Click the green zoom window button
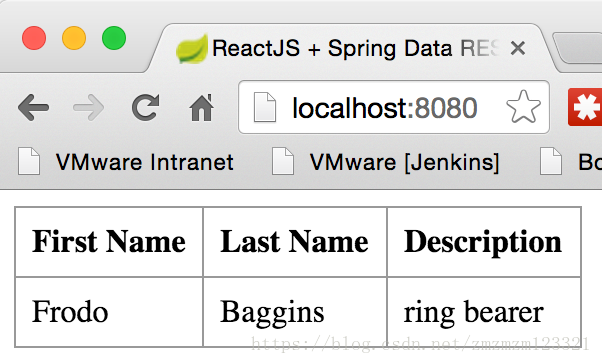Image resolution: width=602 pixels, height=364 pixels. click(114, 38)
